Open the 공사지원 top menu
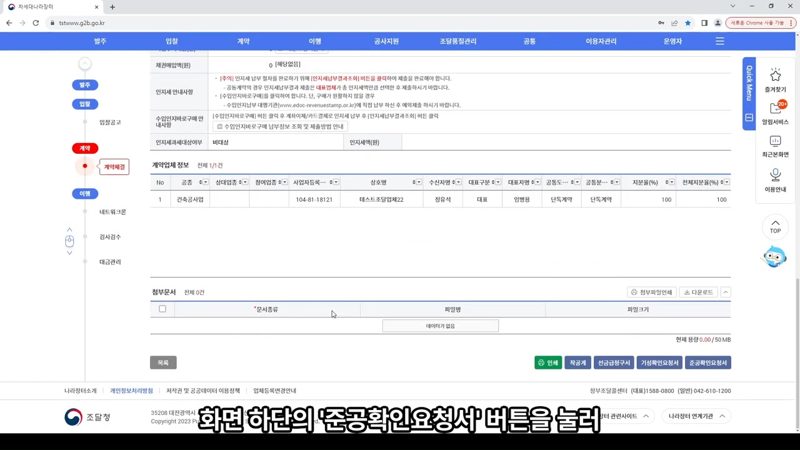Screen dimensions: 800x450 (386, 41)
